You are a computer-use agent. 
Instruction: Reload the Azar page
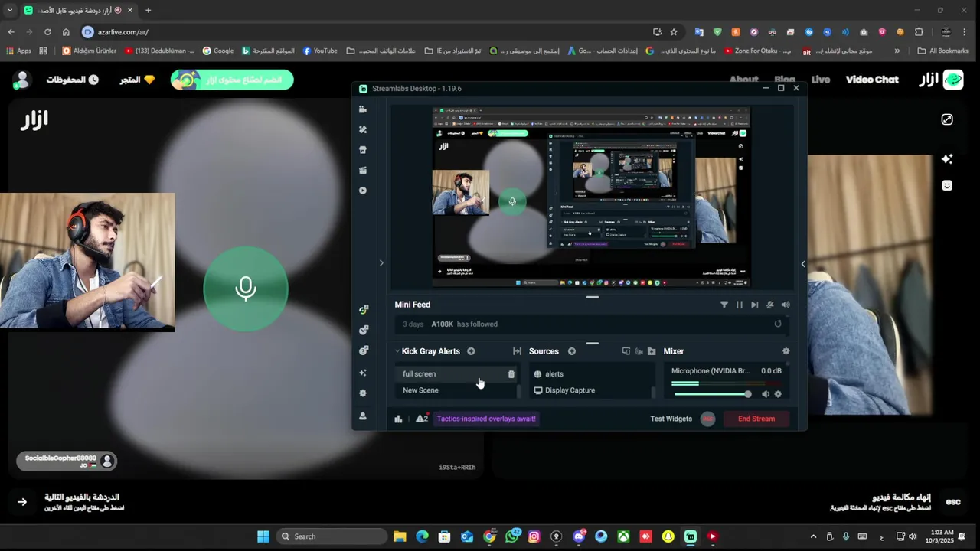pos(47,32)
